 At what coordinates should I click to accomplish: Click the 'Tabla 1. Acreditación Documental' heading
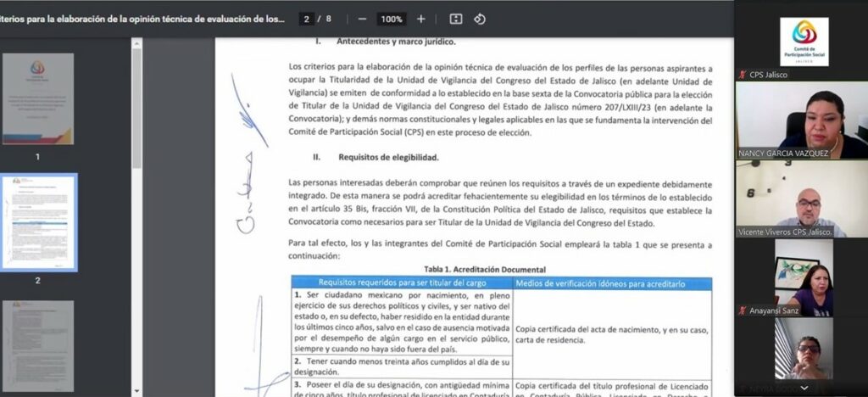(484, 269)
